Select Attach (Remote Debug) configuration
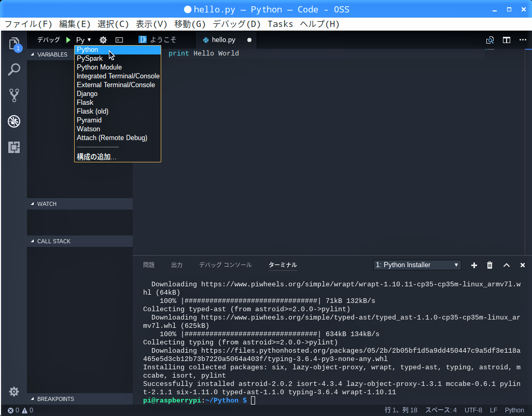Image resolution: width=532 pixels, height=416 pixels. coord(117,138)
